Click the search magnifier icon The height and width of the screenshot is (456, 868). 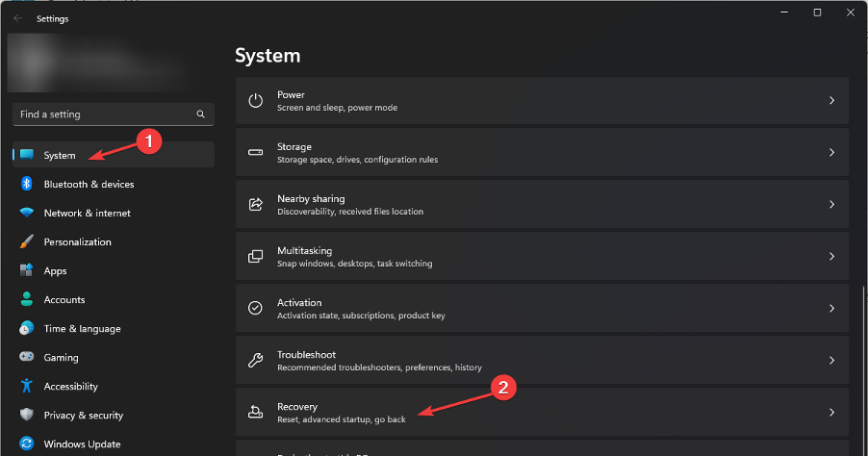(x=200, y=114)
